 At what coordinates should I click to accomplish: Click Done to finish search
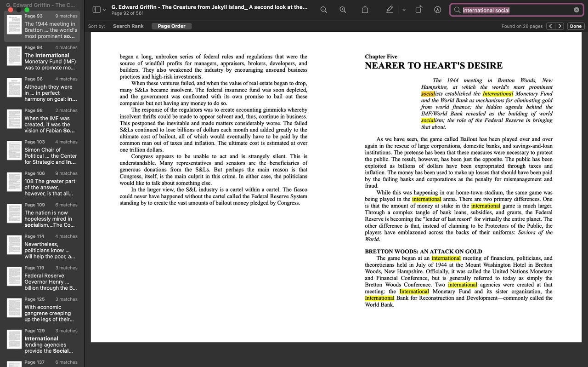point(576,26)
